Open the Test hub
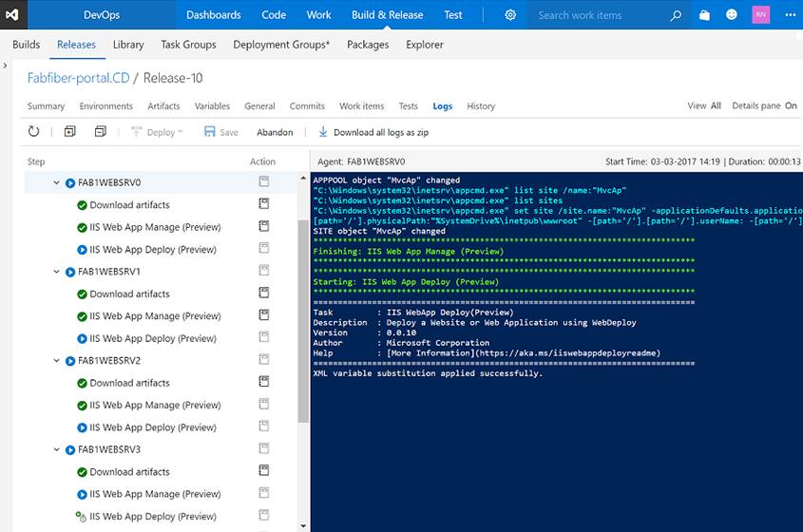 452,15
